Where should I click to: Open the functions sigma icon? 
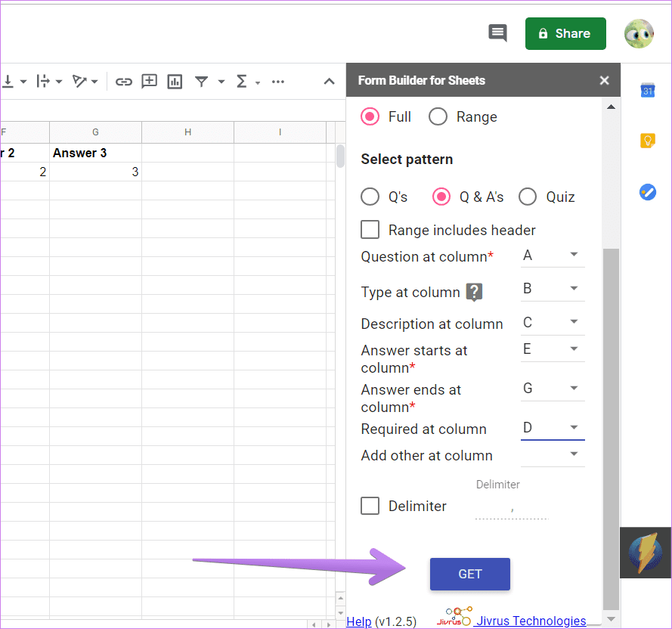(x=242, y=81)
